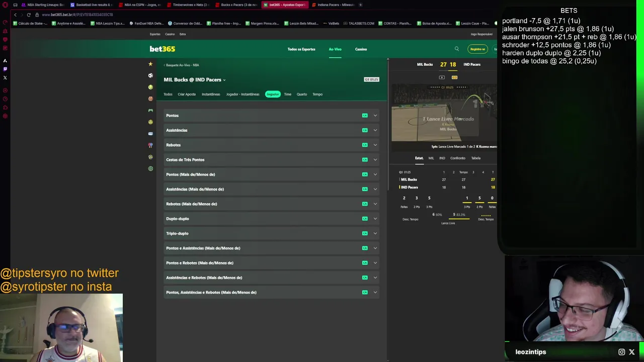Select the Time tab

pos(287,94)
